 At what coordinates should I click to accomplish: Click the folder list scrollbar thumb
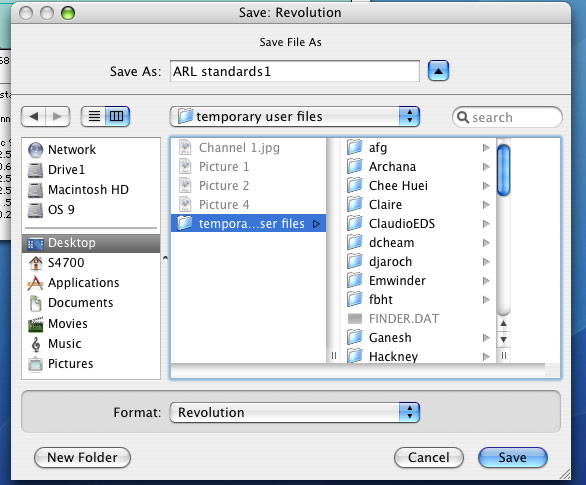(503, 170)
